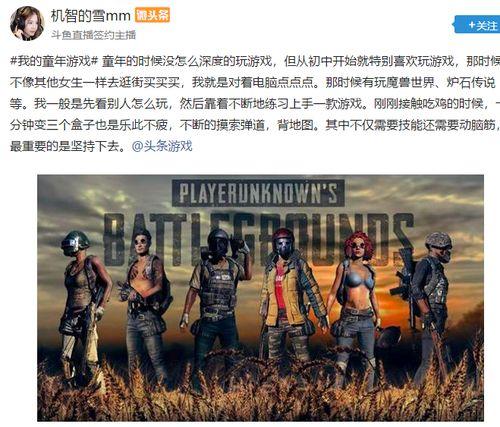
Task: Click the post line starting 分钟变三个盒子
Action: point(255,125)
